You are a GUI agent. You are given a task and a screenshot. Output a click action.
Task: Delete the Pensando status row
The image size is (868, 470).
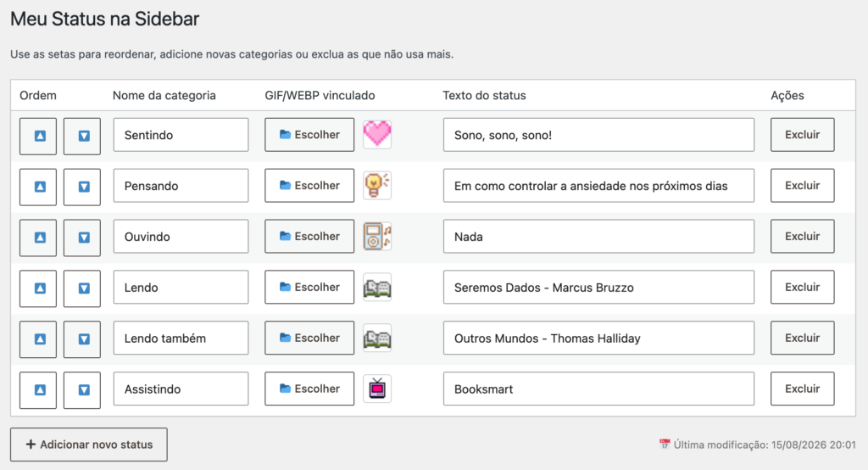802,186
